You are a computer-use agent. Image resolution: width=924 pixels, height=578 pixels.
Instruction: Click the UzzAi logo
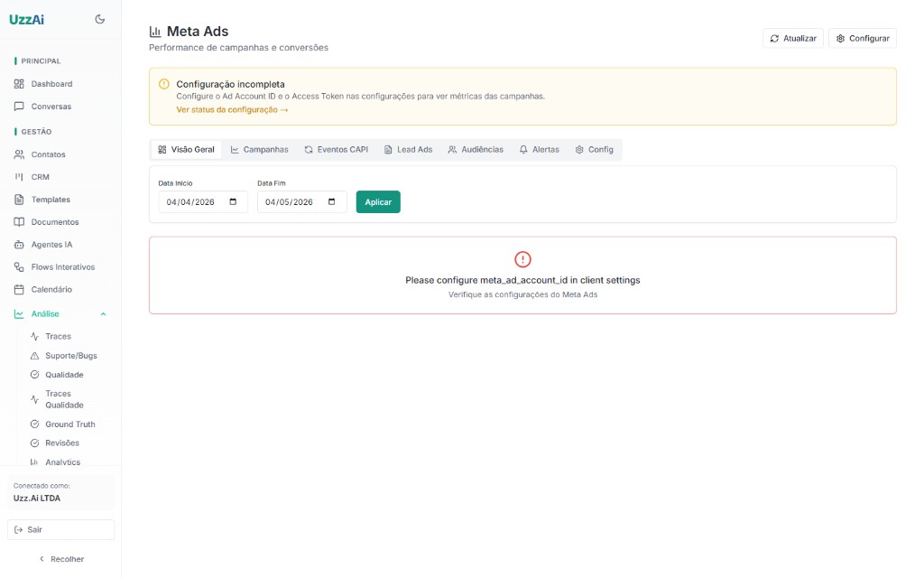pyautogui.click(x=26, y=20)
